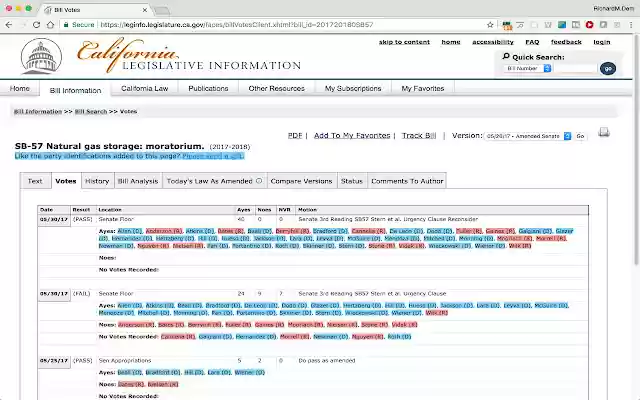
Task: Open the accessibility link
Action: [493, 42]
